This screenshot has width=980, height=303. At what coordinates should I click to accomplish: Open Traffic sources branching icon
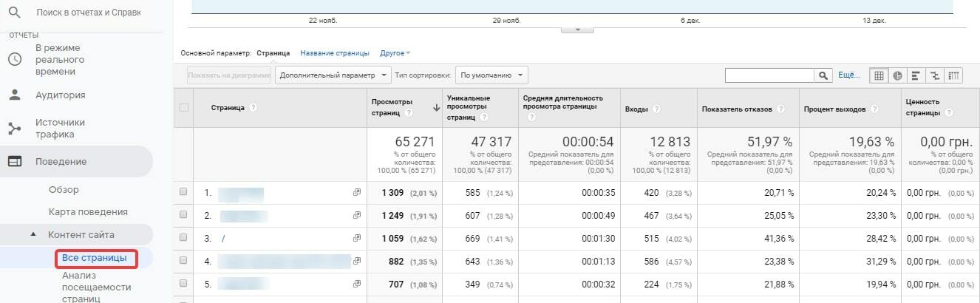(x=14, y=129)
